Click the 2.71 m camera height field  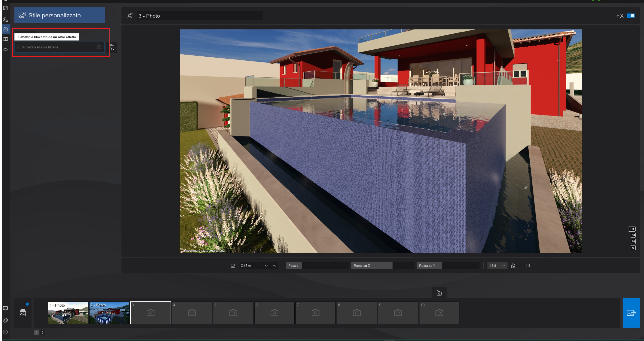[x=251, y=266]
